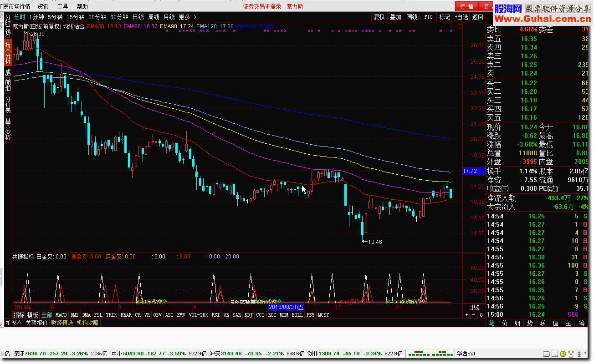Open the 财经精选 tab
594x364 pixels.
[62, 323]
